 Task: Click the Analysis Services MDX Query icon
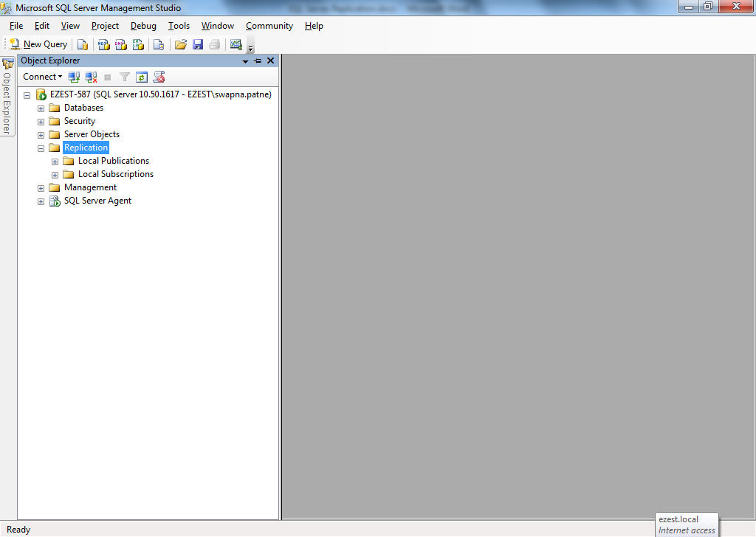pos(104,44)
